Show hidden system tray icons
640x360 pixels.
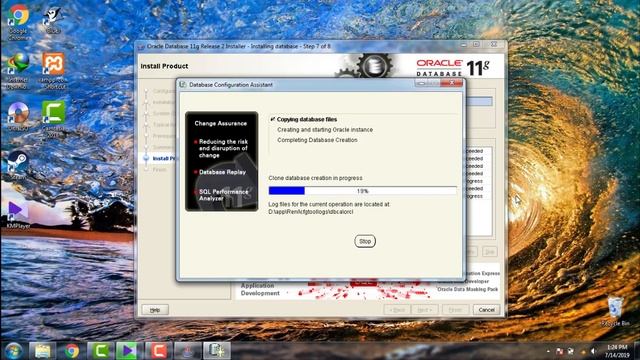[548, 351]
